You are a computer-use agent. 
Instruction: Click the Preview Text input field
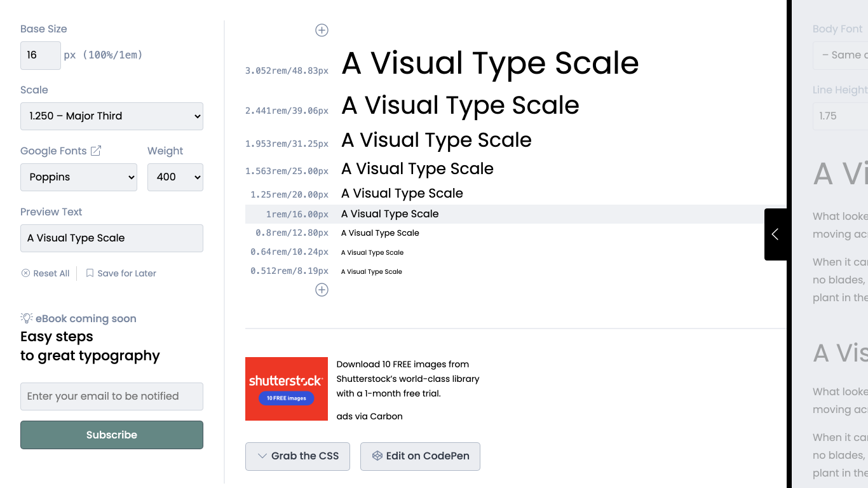point(112,238)
